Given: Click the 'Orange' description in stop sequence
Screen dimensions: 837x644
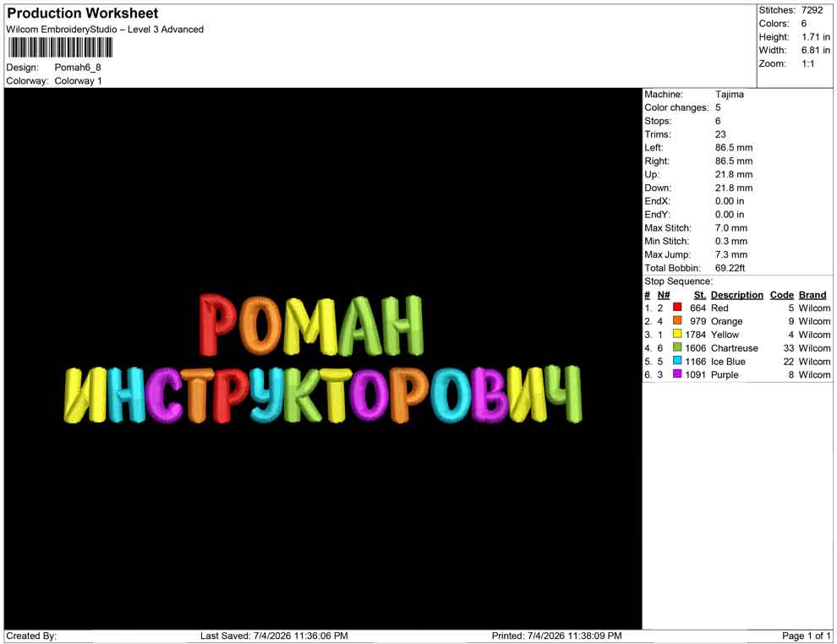Looking at the screenshot, I should point(726,321).
